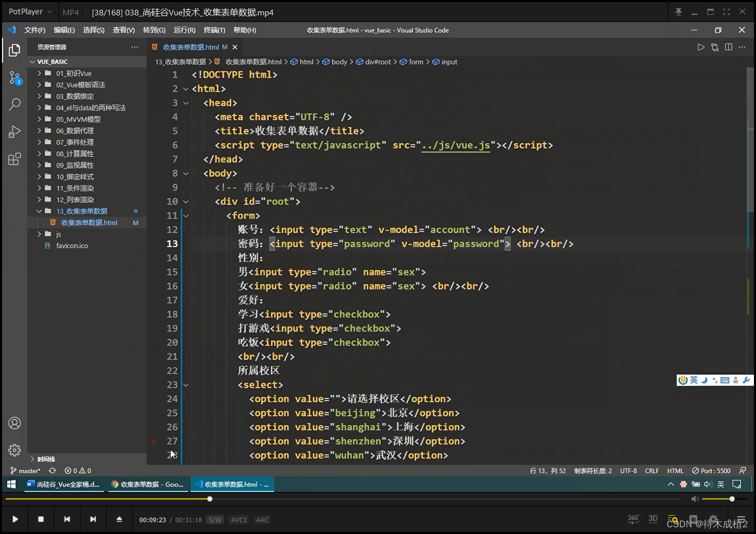The image size is (756, 534).
Task: Close the 收集表单数据.html editor tab
Action: point(235,47)
